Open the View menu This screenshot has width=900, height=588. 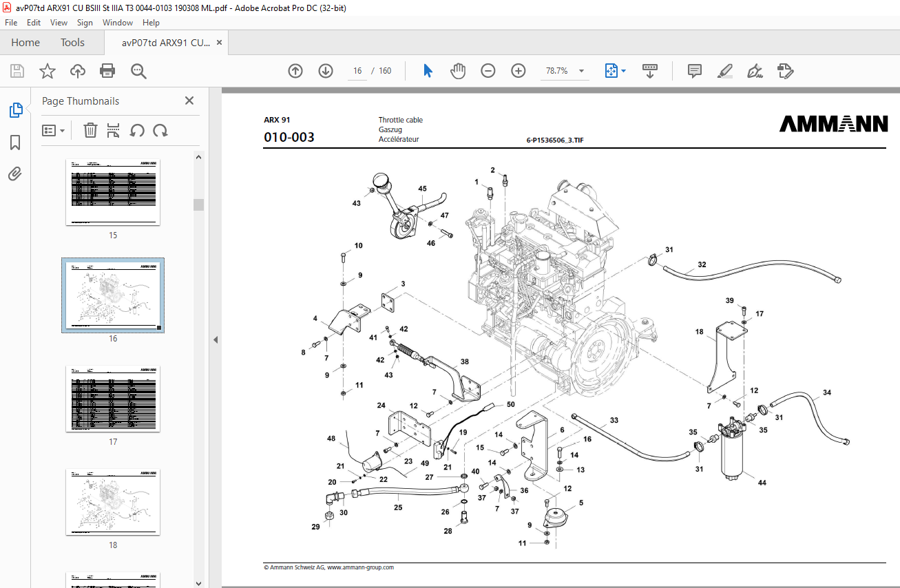(x=59, y=23)
